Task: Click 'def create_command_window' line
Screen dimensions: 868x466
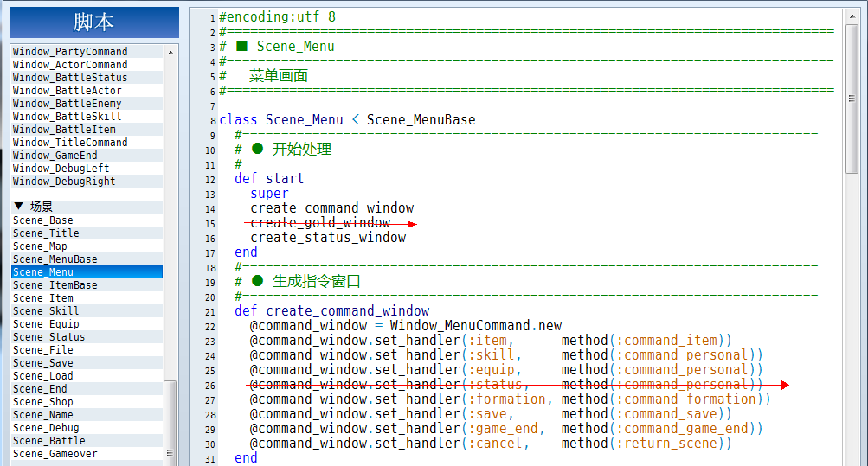Action: [x=331, y=311]
